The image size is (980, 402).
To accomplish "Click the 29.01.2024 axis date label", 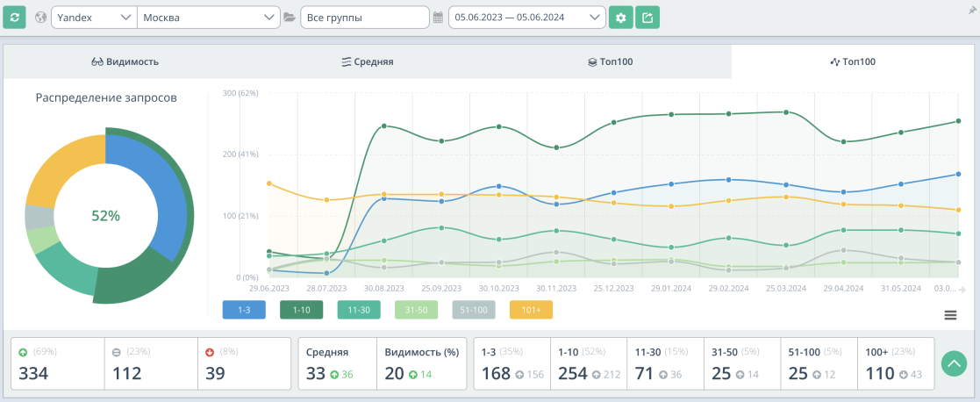I will tap(670, 289).
